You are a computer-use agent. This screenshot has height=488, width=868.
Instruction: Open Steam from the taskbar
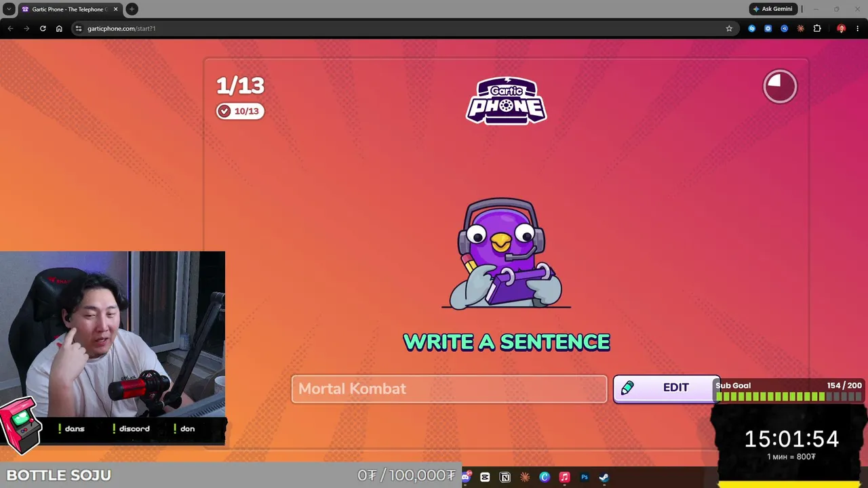[x=604, y=477]
